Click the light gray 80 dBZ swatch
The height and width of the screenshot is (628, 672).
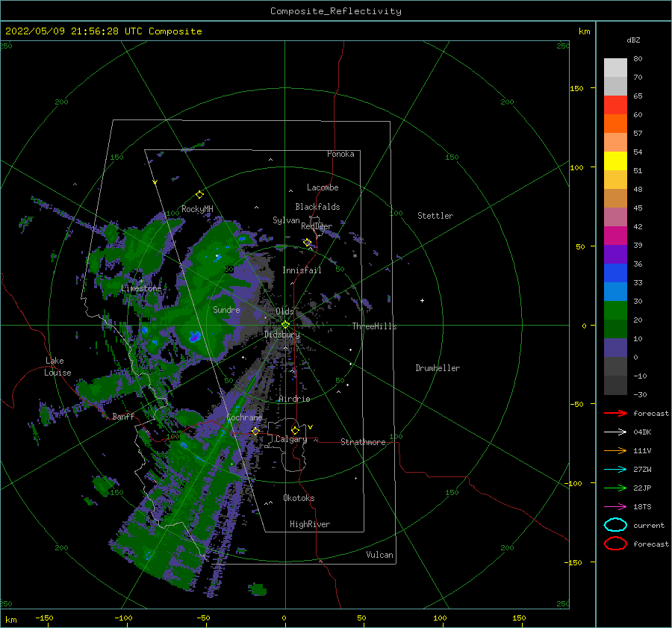pyautogui.click(x=615, y=67)
